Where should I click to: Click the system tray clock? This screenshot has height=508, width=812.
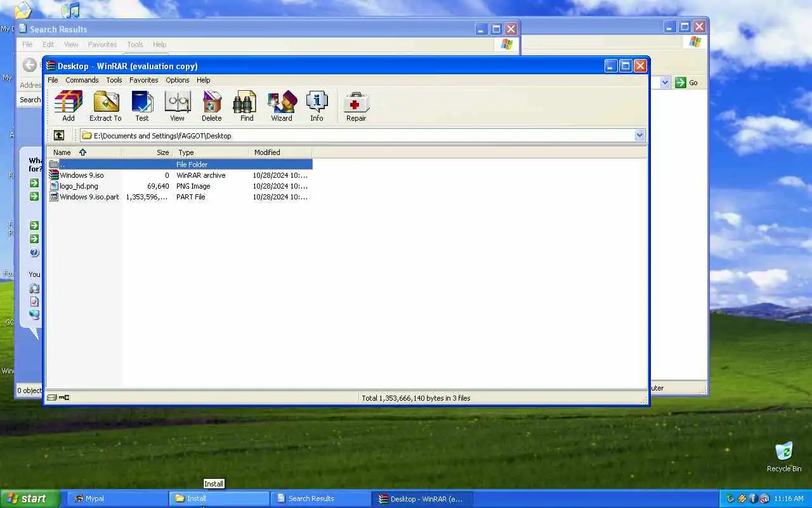789,498
